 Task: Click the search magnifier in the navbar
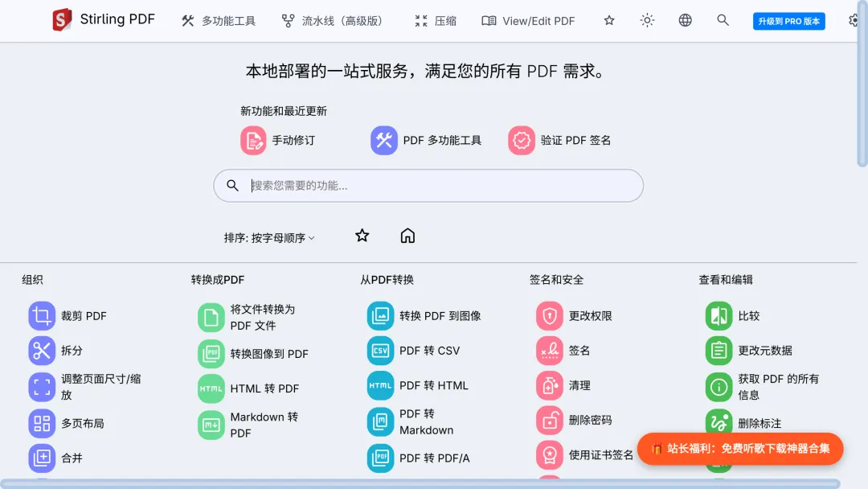point(723,20)
